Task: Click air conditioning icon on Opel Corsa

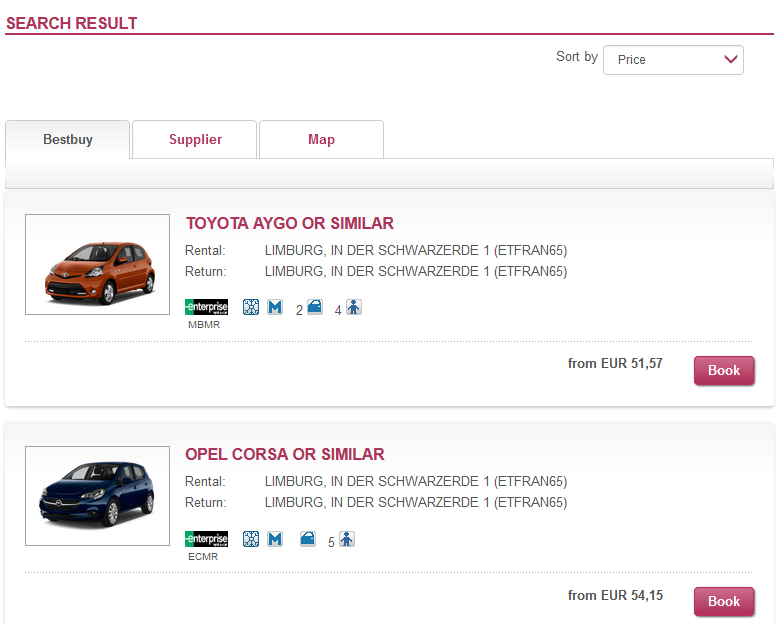Action: [251, 539]
